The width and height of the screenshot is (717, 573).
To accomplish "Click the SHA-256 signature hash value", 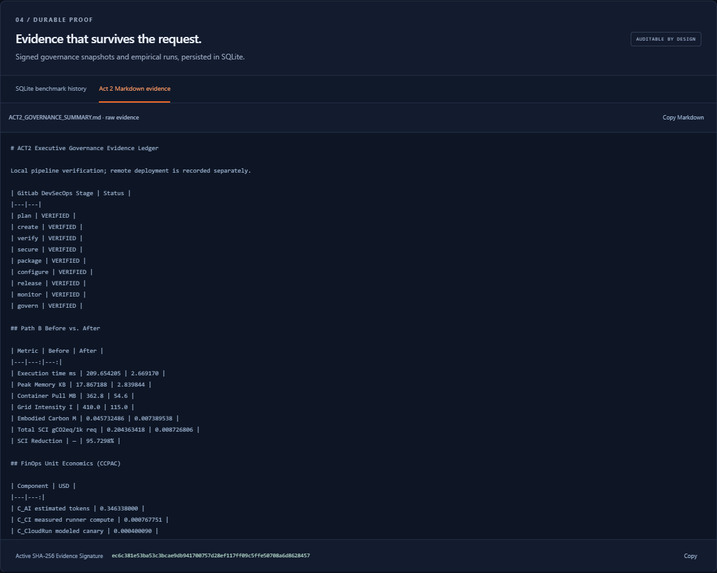I will [x=211, y=556].
